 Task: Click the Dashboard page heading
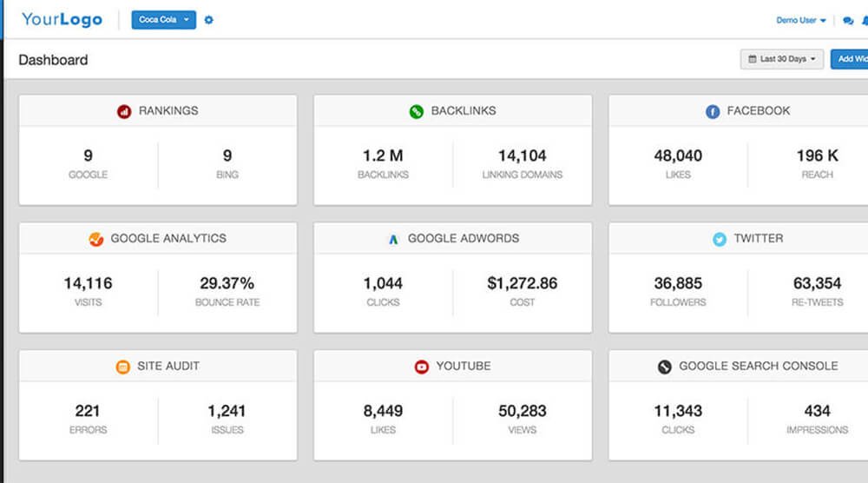[53, 60]
